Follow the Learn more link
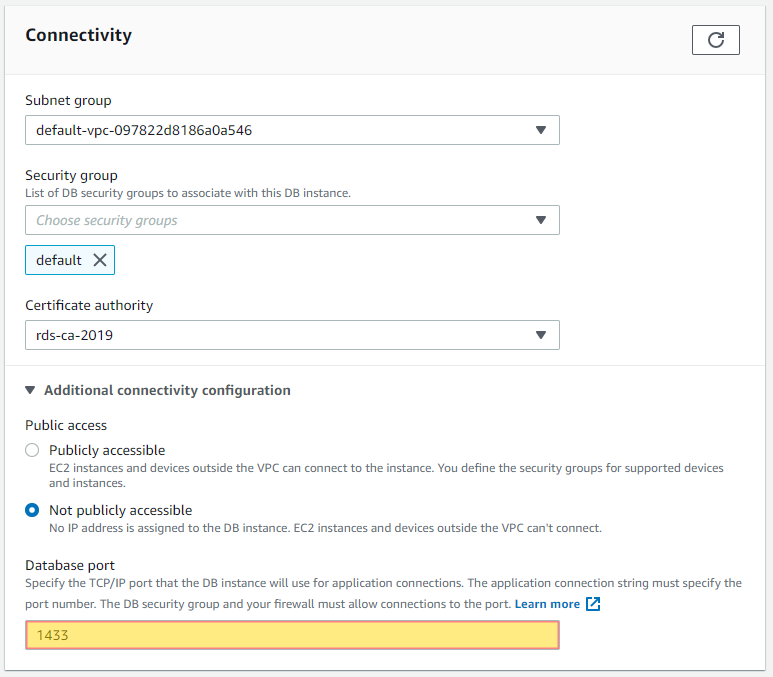Viewport: 773px width, 677px height. coord(547,604)
